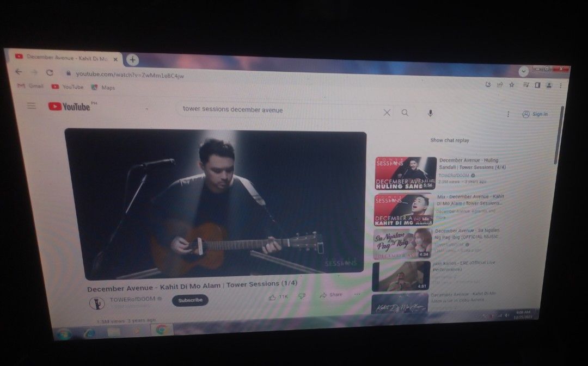This screenshot has width=588, height=366.
Task: Open the Kahit Di Mo Alam Mix thumbnail
Action: 403,209
